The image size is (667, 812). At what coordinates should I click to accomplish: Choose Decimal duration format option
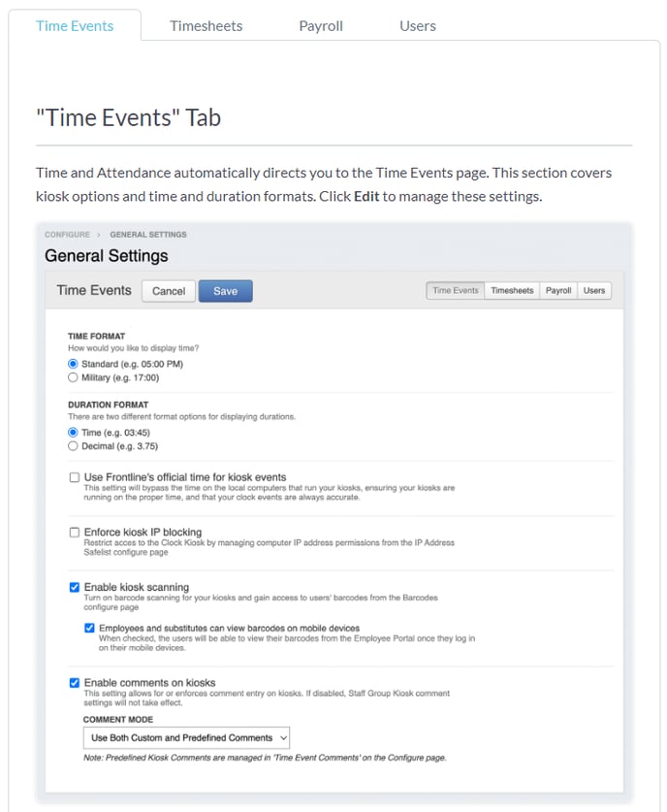(x=74, y=446)
